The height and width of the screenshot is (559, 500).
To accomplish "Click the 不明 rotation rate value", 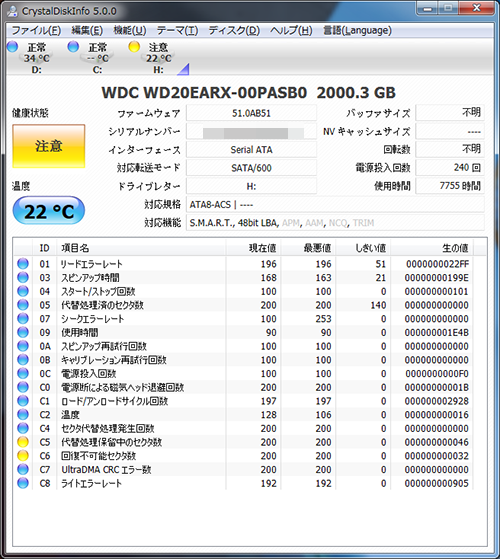I will 450,149.
